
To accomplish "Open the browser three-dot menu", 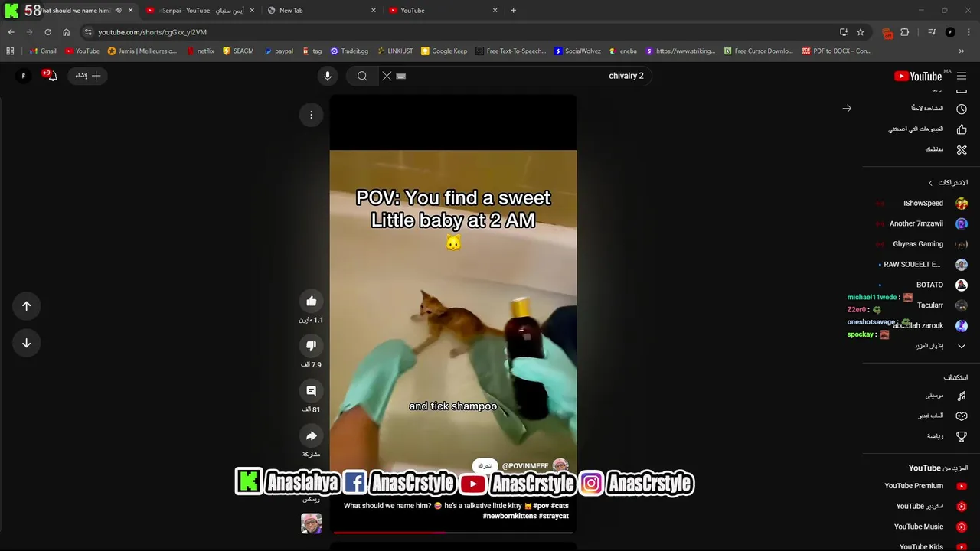I will pos(969,32).
